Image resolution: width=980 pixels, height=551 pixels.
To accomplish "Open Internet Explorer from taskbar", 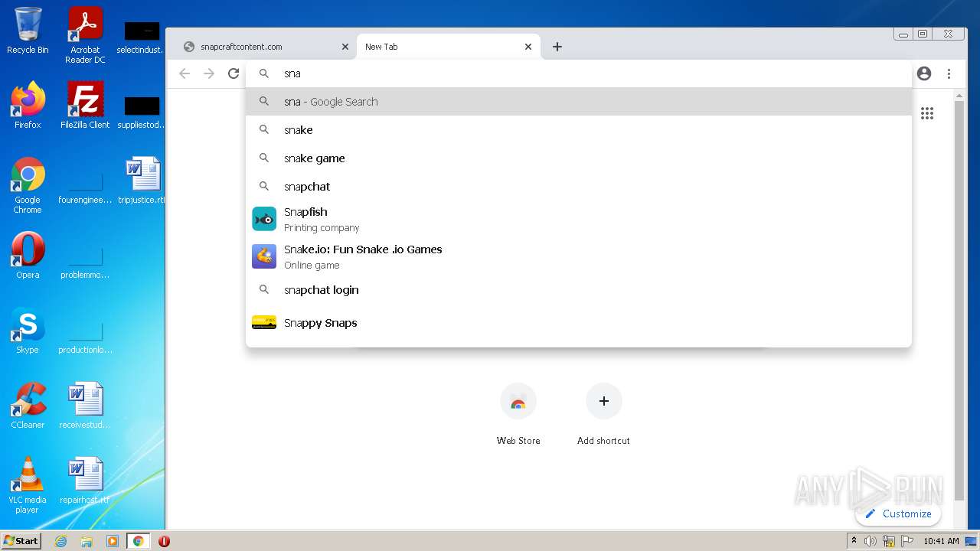I will pos(60,541).
